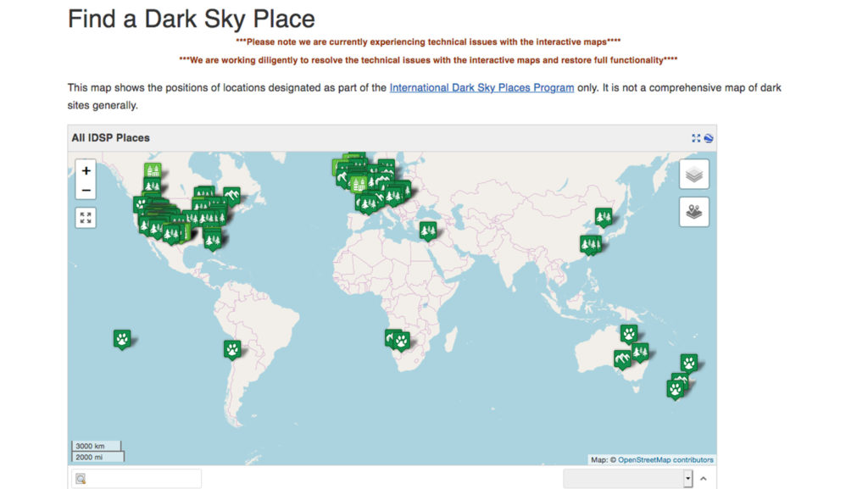Select the tree marker near Florida
This screenshot has width=868, height=489.
point(213,240)
